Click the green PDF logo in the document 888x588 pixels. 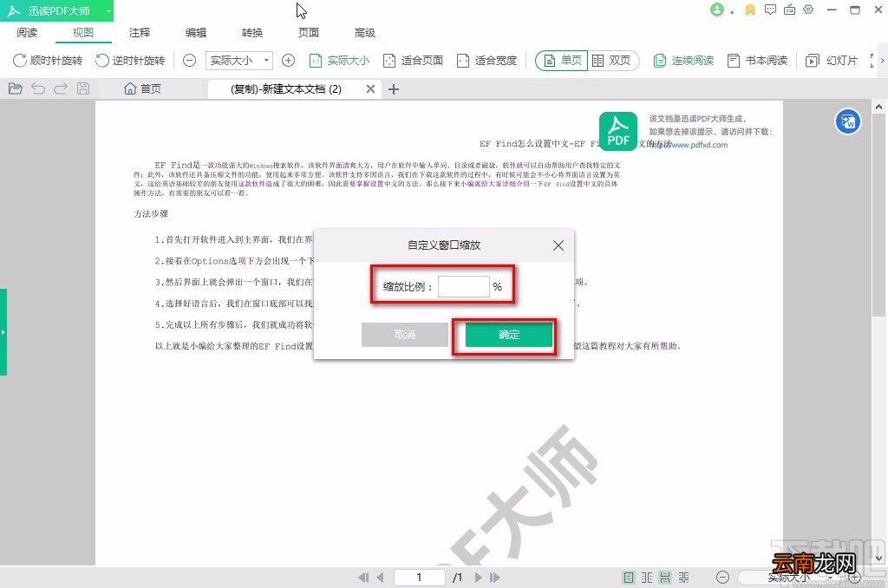tap(617, 132)
